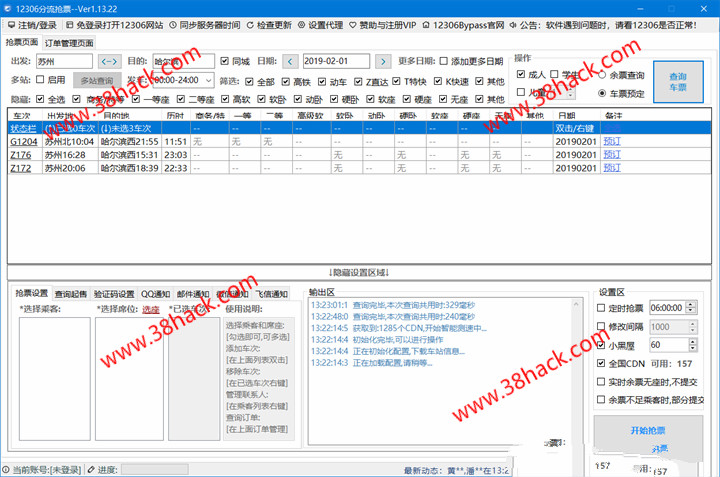Click 同步服务器时间 clock icon item
720x477 pixels.
click(205, 25)
